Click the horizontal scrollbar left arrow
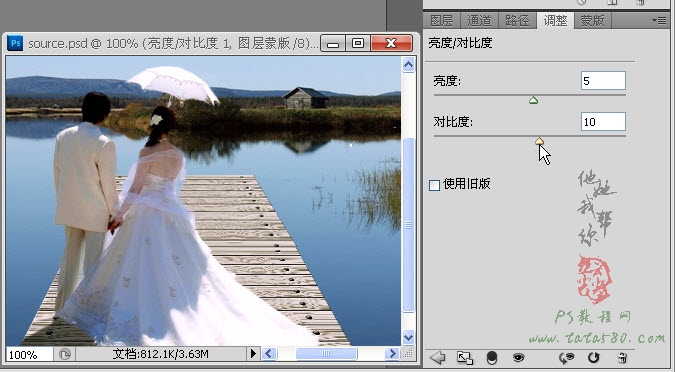Screen dimensions: 675x372 269,354
